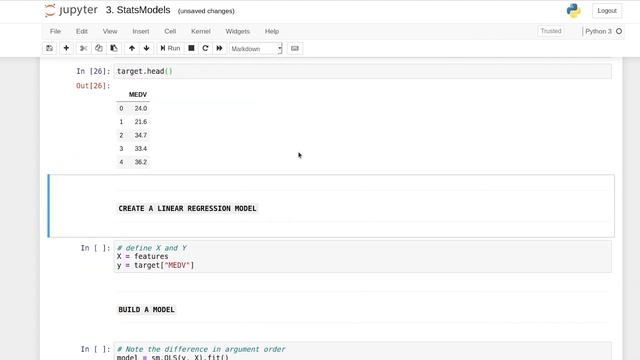Image resolution: width=640 pixels, height=360 pixels.
Task: Click the value 21.6 in output table
Action: (x=141, y=122)
